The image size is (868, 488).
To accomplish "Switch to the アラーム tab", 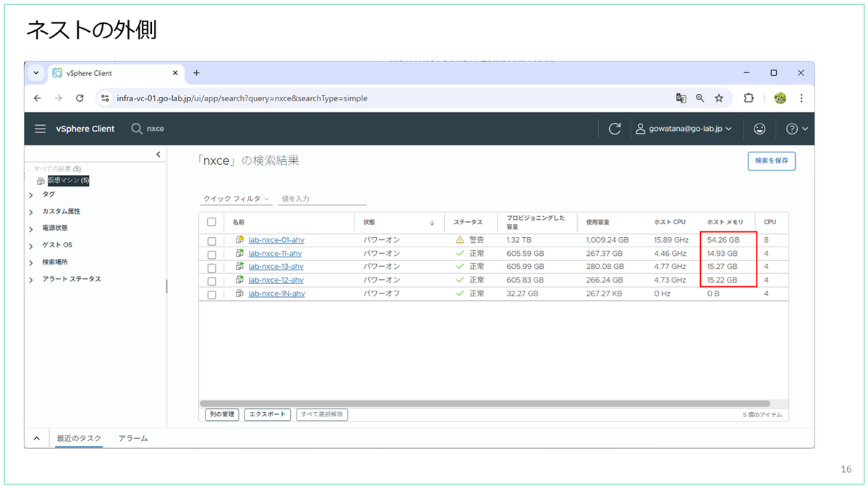I will coord(133,438).
